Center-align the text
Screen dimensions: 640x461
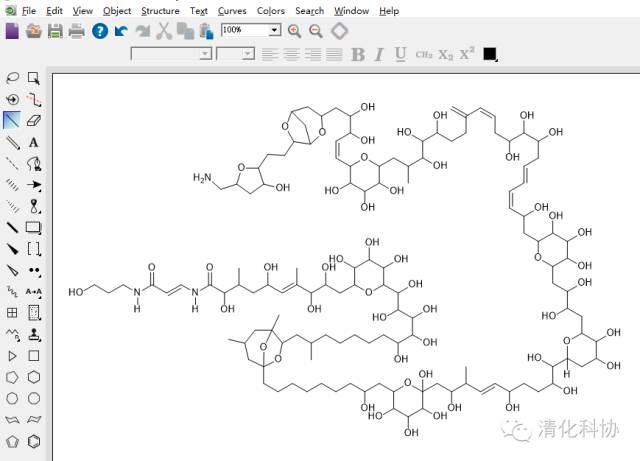(x=291, y=54)
